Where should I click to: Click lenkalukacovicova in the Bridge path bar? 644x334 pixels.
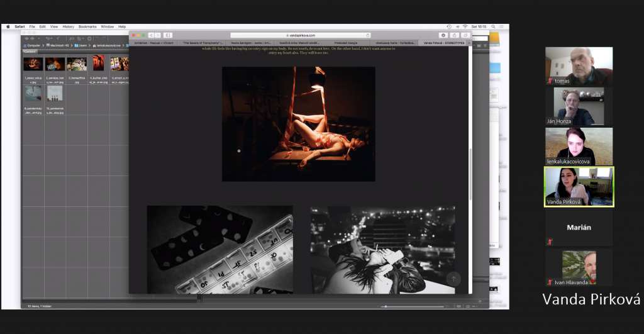107,45
